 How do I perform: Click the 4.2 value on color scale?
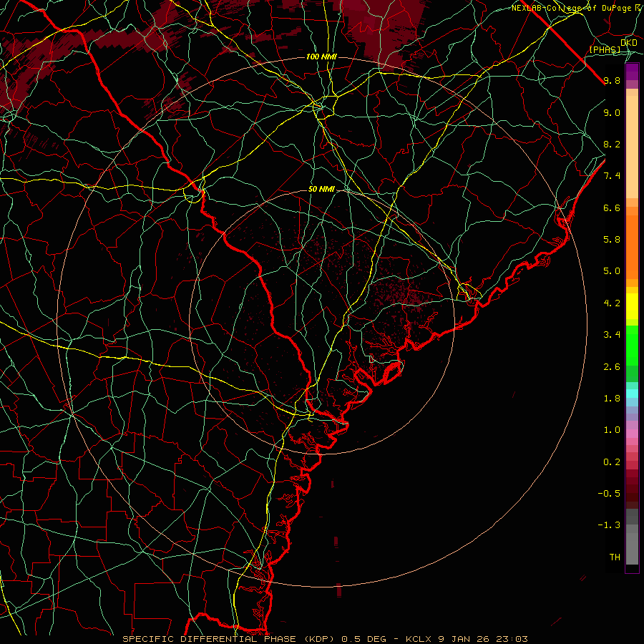click(612, 303)
